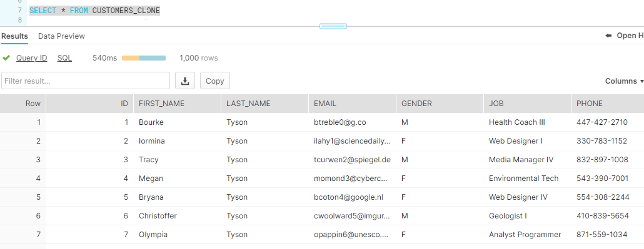Screen dimensions: 644x249
Task: Click the job cell 'Geologist I'
Action: [508, 216]
